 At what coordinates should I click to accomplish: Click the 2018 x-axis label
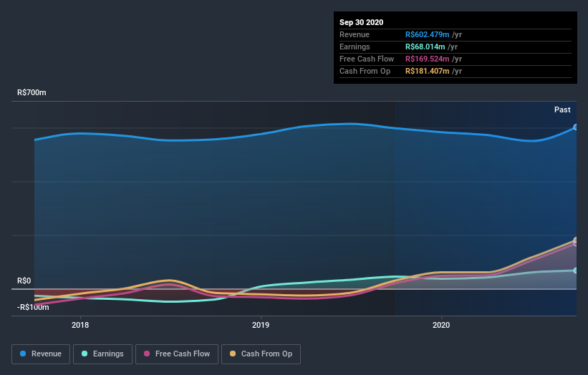pyautogui.click(x=80, y=325)
